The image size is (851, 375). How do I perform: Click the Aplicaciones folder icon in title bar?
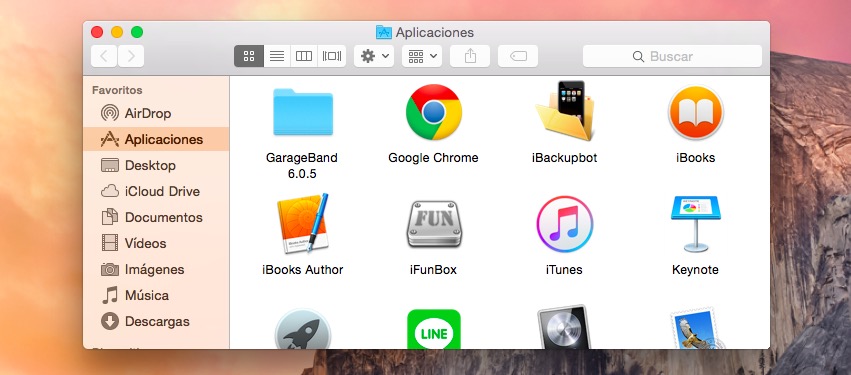[x=384, y=32]
